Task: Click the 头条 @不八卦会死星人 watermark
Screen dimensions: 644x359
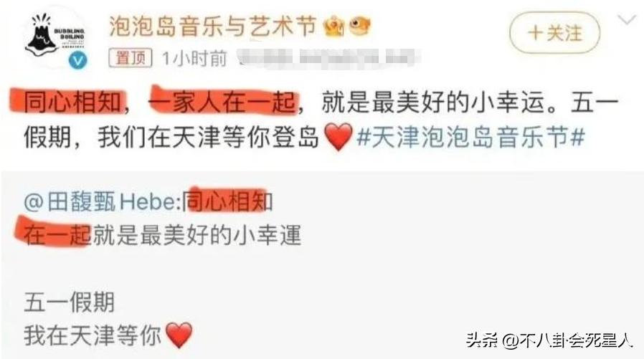Action: 549,340
